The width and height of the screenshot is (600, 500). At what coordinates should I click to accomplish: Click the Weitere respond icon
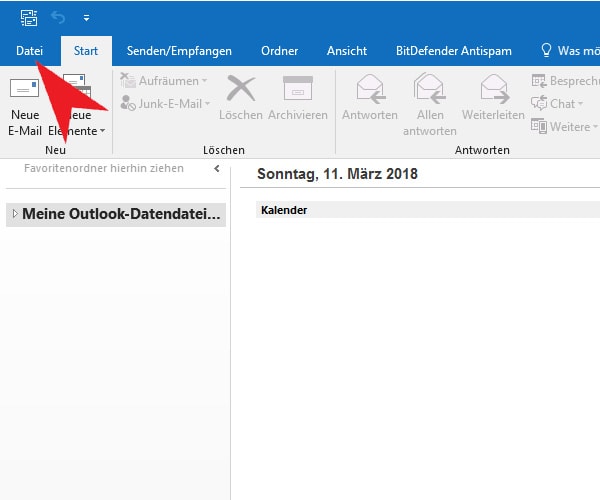coord(539,126)
